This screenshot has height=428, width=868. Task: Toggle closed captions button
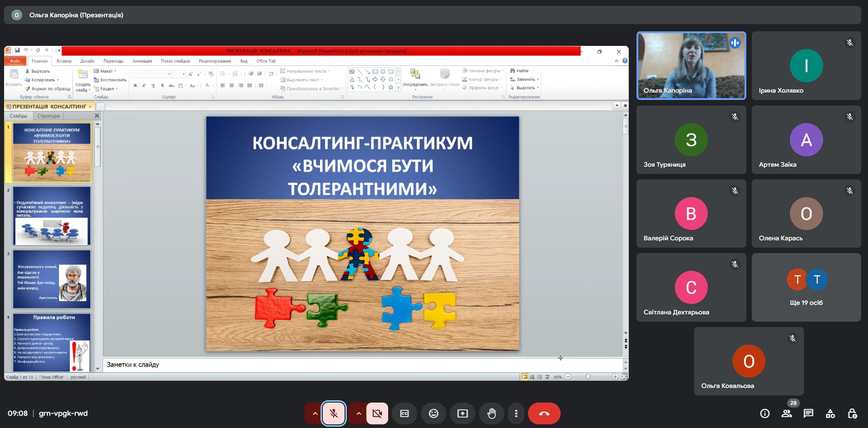(x=404, y=413)
